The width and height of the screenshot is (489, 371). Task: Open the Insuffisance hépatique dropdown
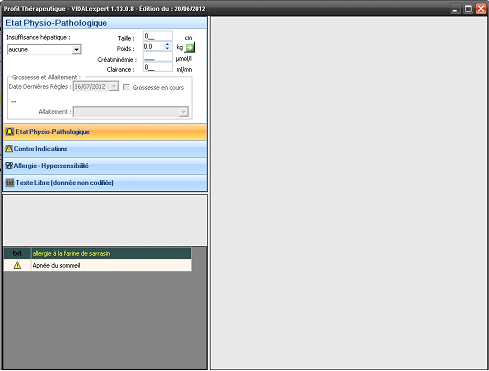point(76,50)
